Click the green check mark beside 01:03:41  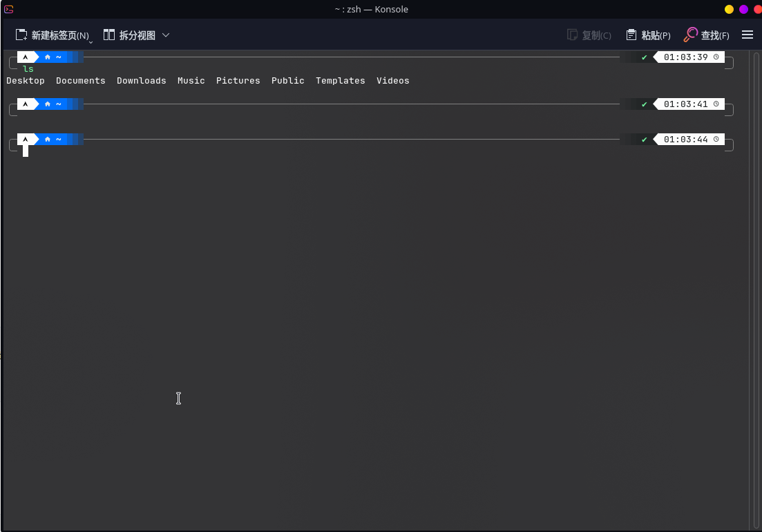645,104
